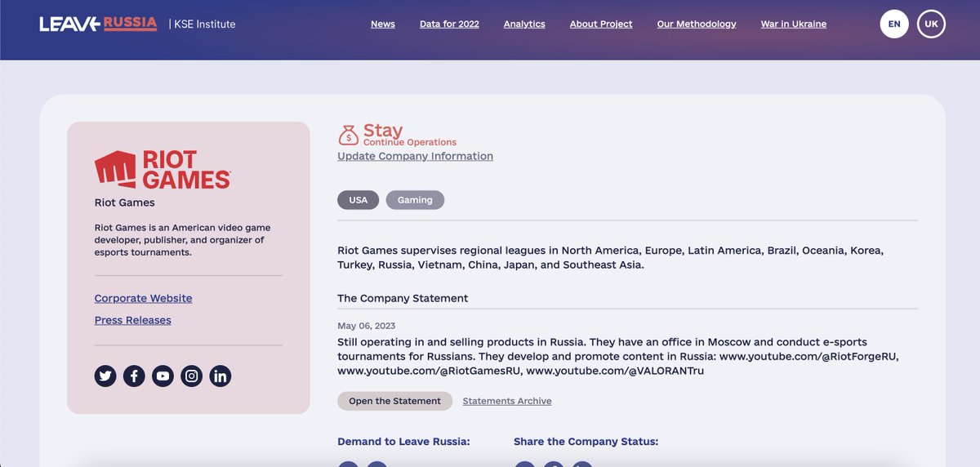Screen dimensions: 980x467
Task: Click the money bag Stay status icon
Action: (349, 135)
